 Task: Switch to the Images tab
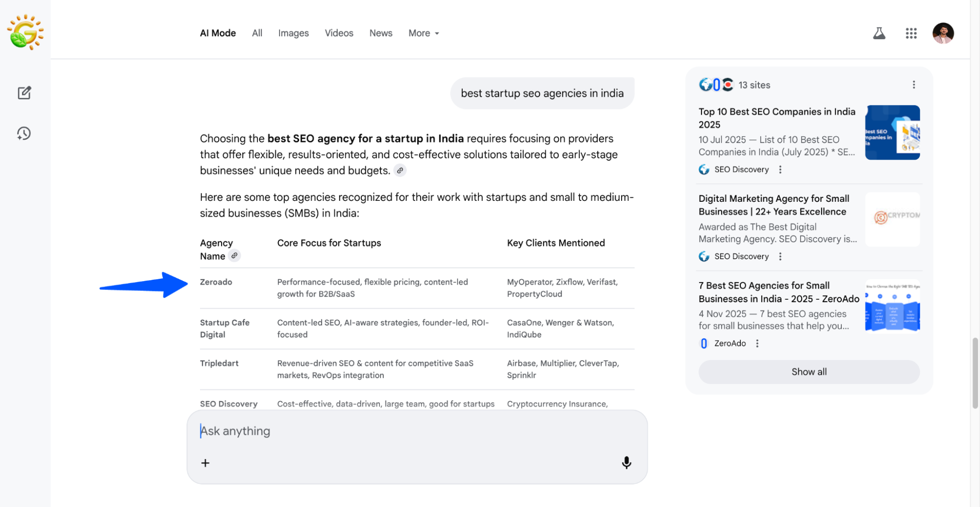[x=293, y=33]
